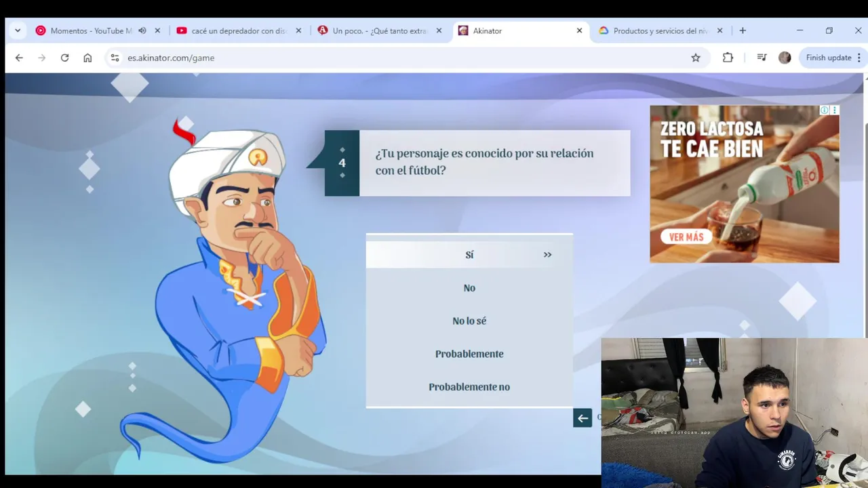868x488 pixels.
Task: Restore down the Chrome window
Action: [829, 30]
